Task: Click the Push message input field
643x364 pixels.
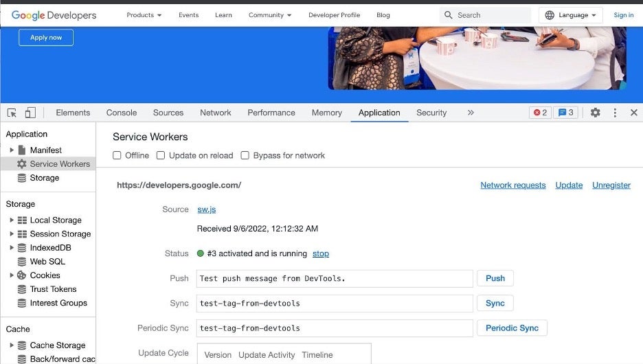Action: click(x=335, y=278)
